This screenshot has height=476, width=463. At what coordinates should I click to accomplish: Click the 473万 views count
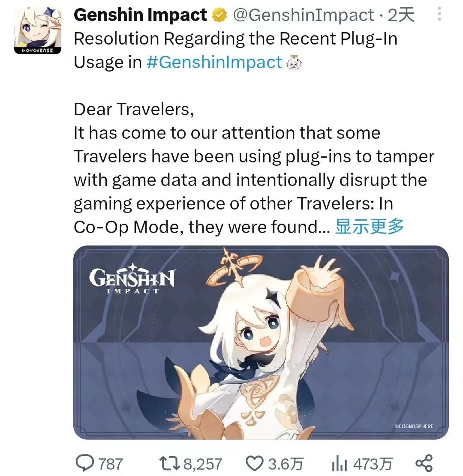tap(373, 464)
